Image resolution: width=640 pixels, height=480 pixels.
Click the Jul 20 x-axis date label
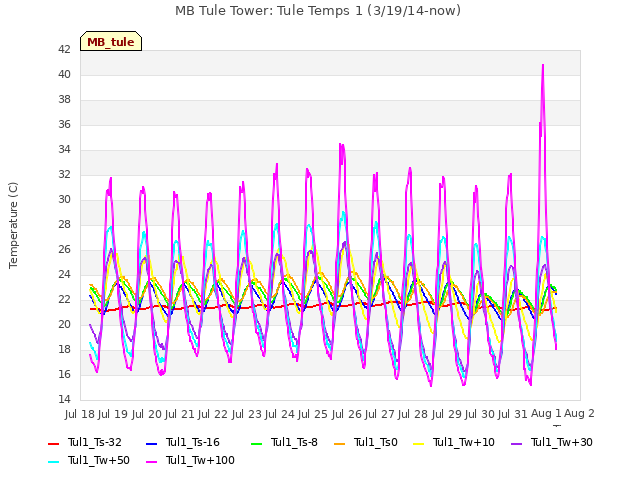pos(146,414)
